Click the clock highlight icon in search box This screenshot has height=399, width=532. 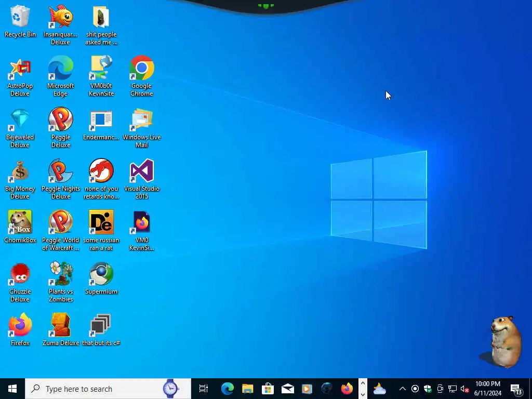170,389
